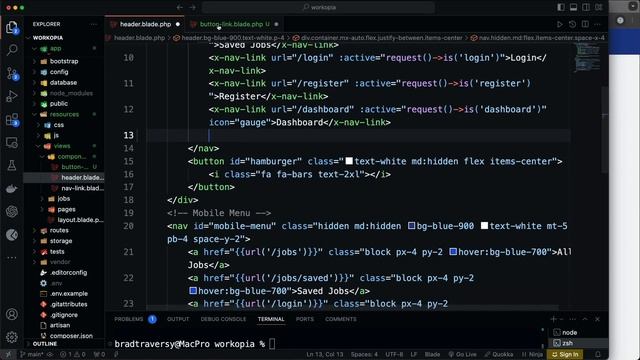Image resolution: width=640 pixels, height=360 pixels.
Task: Switch to header.blade.php tab
Action: [145, 24]
